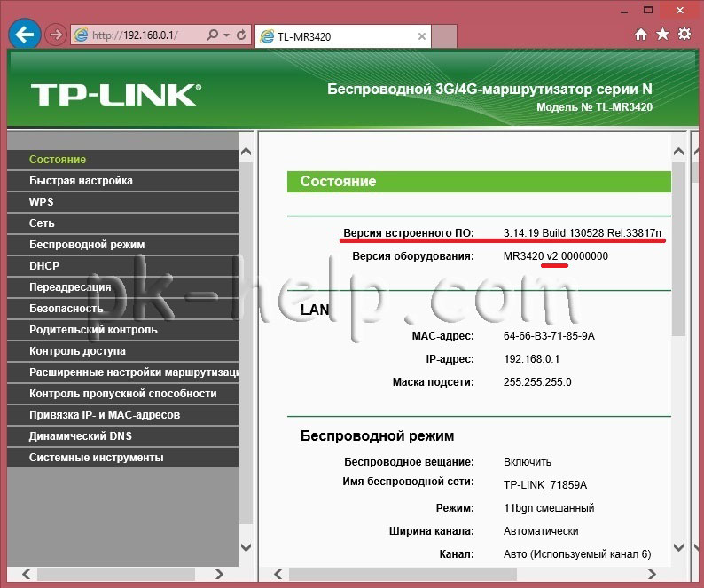Screen dimensions: 704x588
Task: Click the sidebar horizontal scroll-right arrow
Action: pyautogui.click(x=219, y=574)
